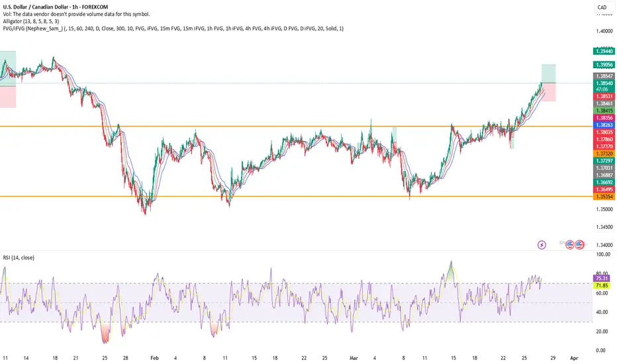Open the rightmost US flag economic event
Screen dimensions: 617x364
[x=579, y=245]
